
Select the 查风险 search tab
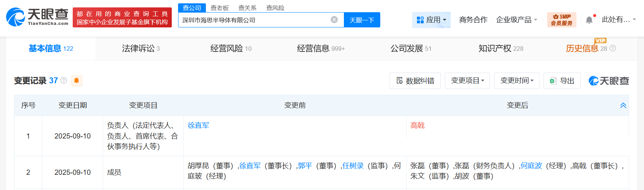click(275, 8)
